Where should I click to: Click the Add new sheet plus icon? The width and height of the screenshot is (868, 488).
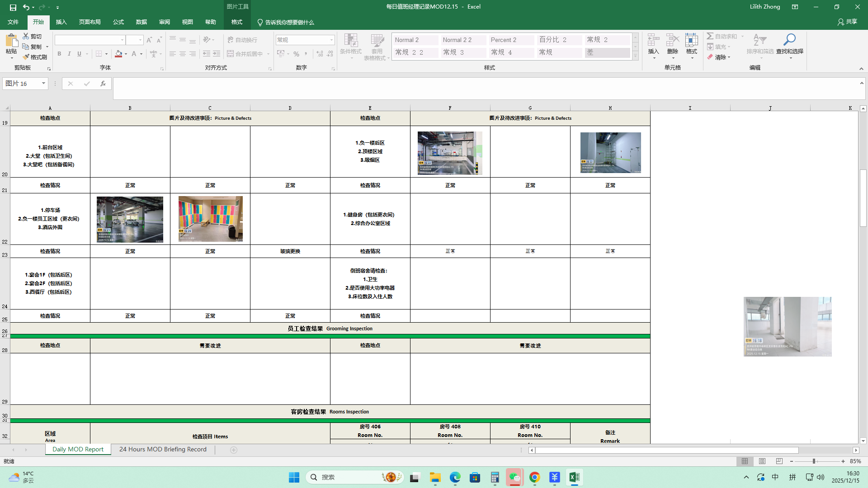tap(234, 450)
